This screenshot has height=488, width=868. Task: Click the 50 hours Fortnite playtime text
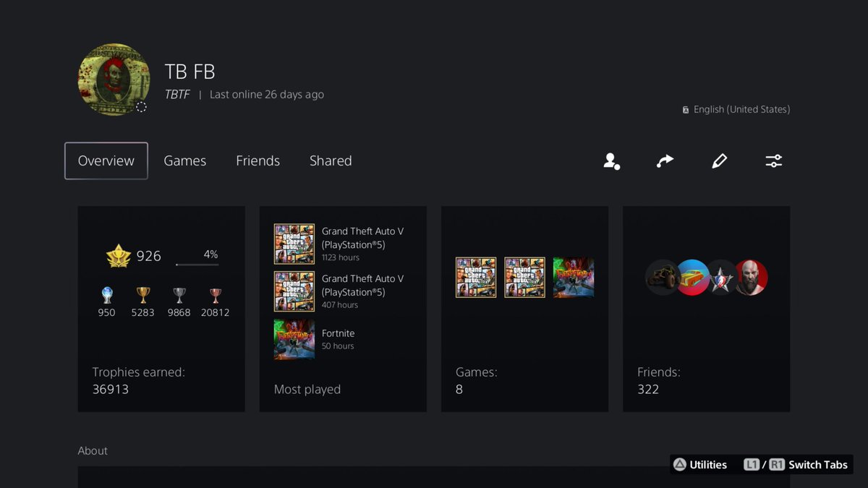tap(338, 346)
